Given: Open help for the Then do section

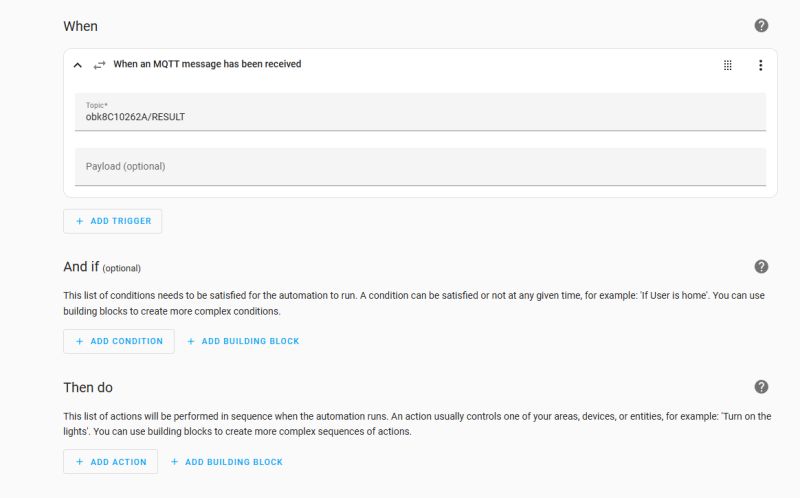Looking at the screenshot, I should (761, 387).
